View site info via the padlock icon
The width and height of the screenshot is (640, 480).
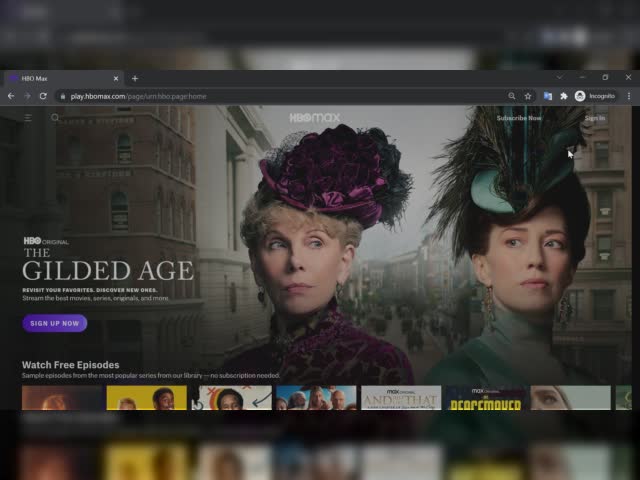62,97
